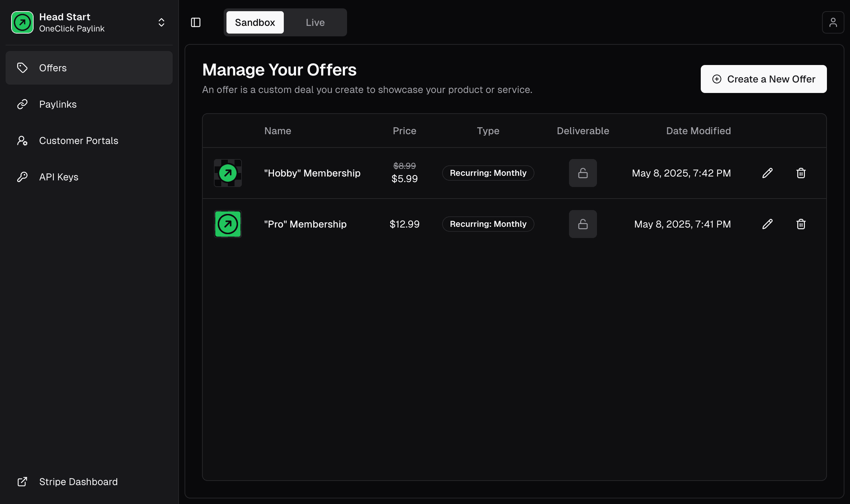Viewport: 850px width, 504px height.
Task: Click the Type column header
Action: [x=488, y=131]
